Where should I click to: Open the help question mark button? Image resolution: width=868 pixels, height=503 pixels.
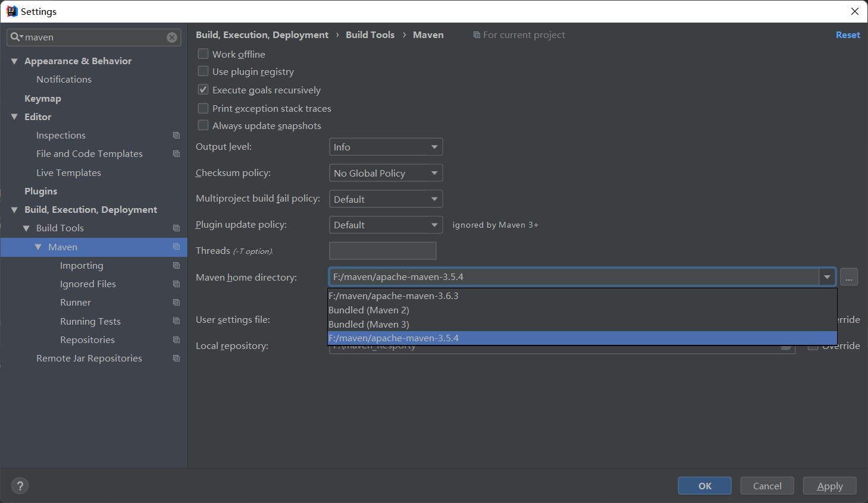tap(20, 486)
